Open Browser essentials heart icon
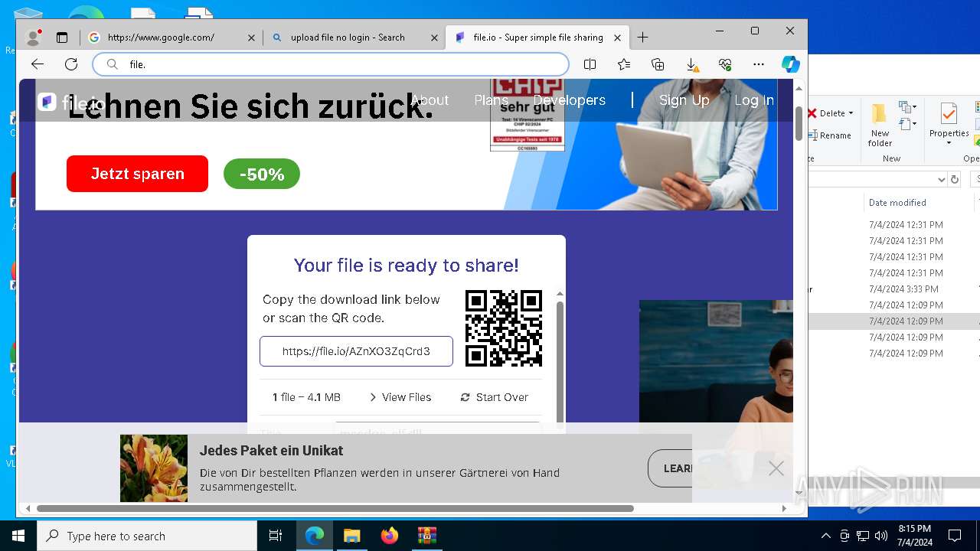Viewport: 980px width, 551px height. tap(725, 64)
